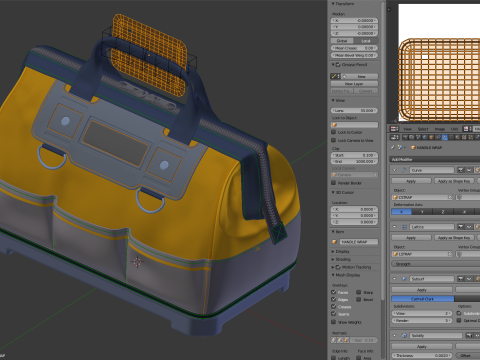Open the Texture properties tab

(x=464, y=137)
